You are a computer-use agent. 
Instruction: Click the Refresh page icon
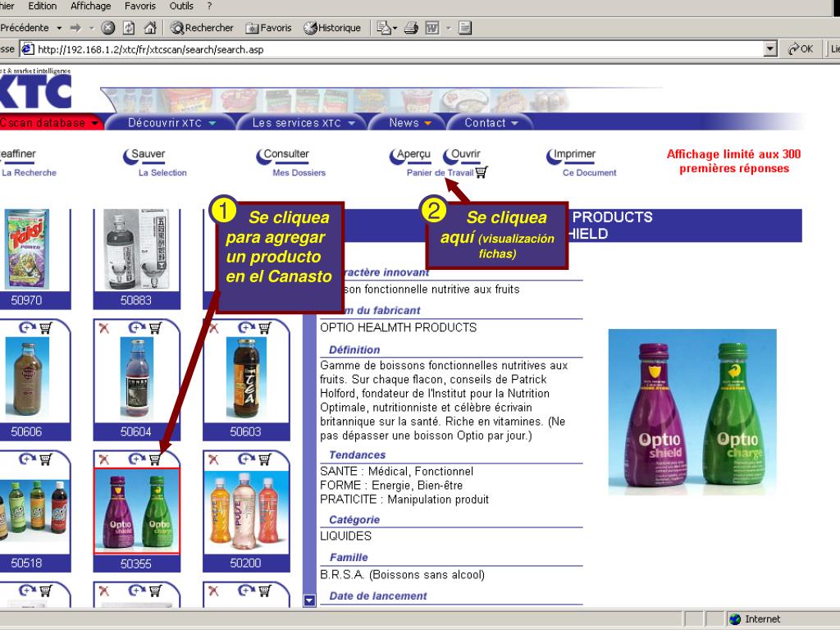click(x=129, y=28)
